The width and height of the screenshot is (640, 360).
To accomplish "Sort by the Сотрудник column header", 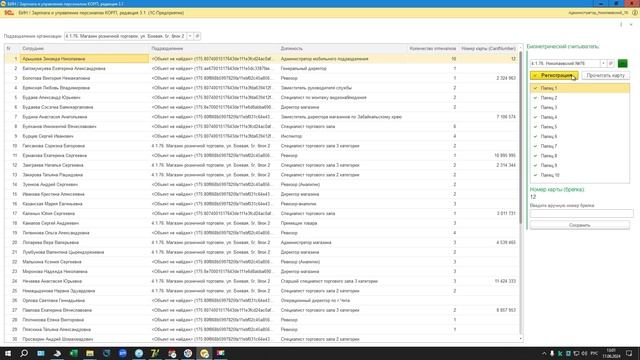I will (x=84, y=49).
